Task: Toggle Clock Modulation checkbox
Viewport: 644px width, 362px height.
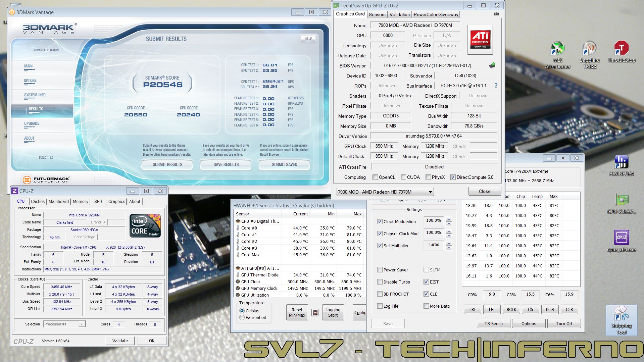Action: tap(380, 221)
